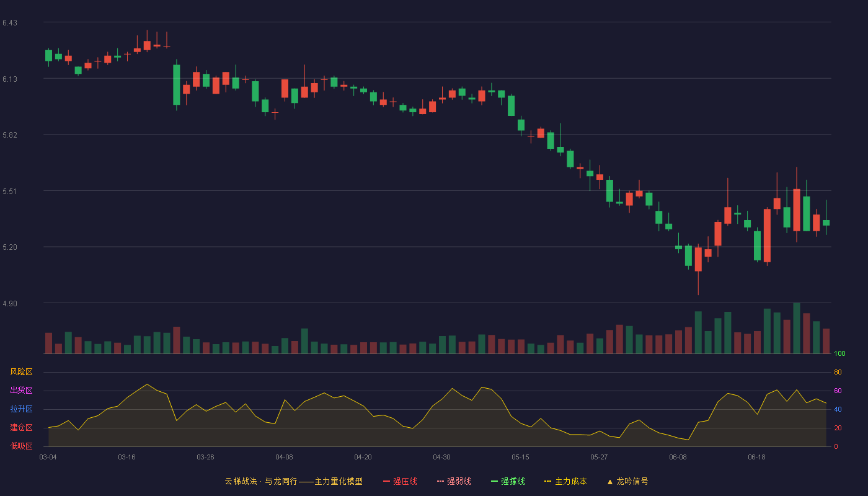Click the 03-04 date axis label

click(48, 457)
